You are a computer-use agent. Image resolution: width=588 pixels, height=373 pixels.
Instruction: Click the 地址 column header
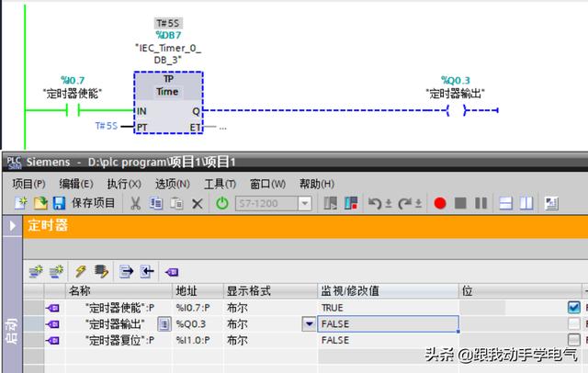[198, 291]
